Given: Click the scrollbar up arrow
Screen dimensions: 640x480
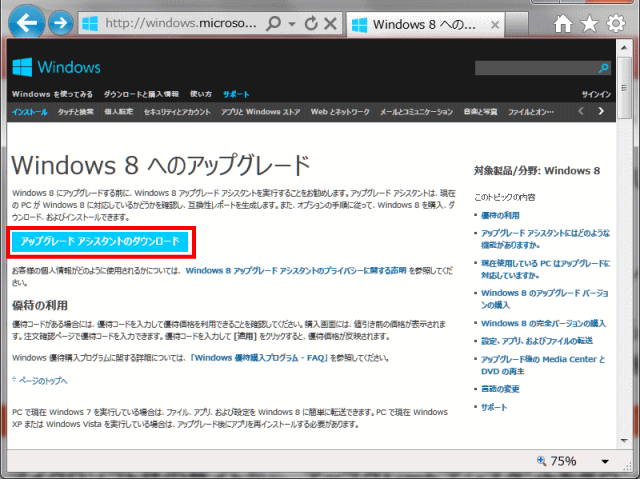Looking at the screenshot, I should coord(624,48).
